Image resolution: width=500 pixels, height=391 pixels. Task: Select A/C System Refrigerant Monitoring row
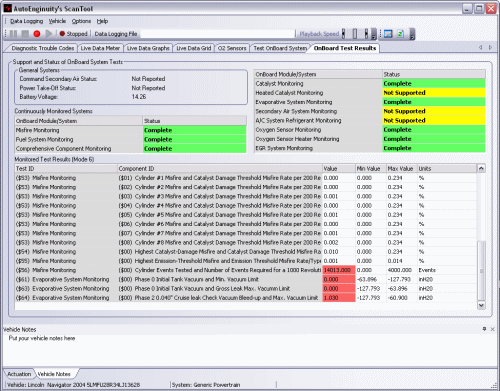pyautogui.click(x=370, y=120)
